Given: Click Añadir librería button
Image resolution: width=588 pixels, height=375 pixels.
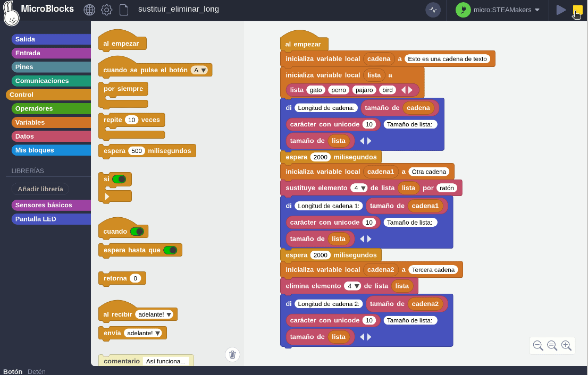Looking at the screenshot, I should tap(40, 189).
